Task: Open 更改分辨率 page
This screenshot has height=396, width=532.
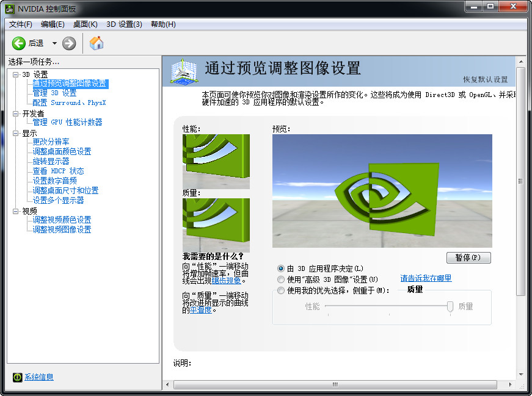Action: point(51,142)
